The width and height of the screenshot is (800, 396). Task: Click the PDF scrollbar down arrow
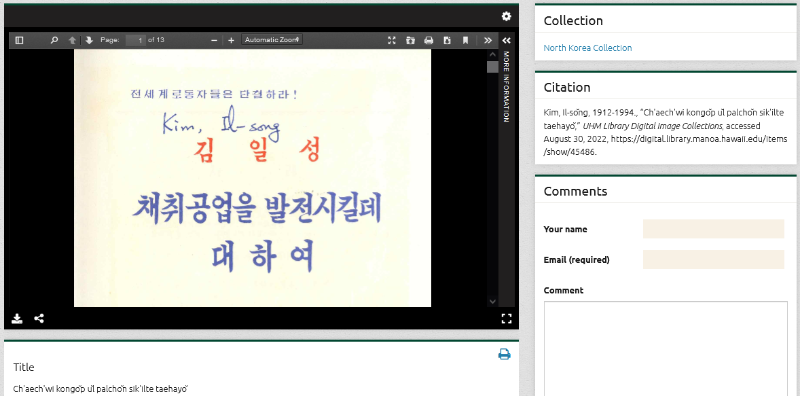coord(492,301)
